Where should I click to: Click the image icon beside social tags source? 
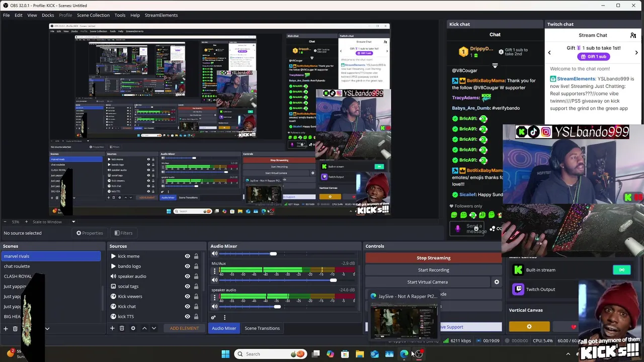pyautogui.click(x=113, y=286)
